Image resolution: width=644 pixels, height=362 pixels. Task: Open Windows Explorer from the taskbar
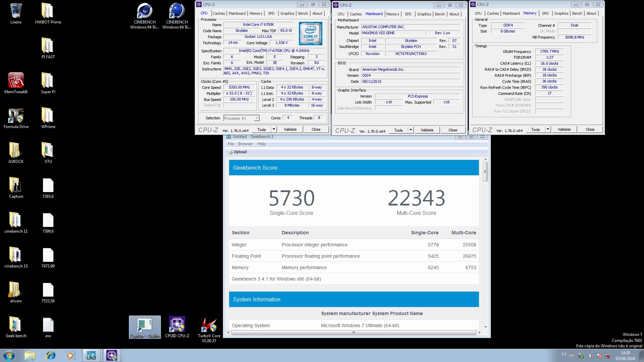(30, 355)
